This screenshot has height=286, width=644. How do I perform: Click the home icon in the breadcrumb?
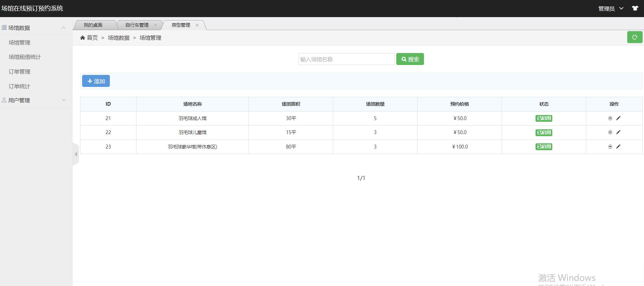82,38
